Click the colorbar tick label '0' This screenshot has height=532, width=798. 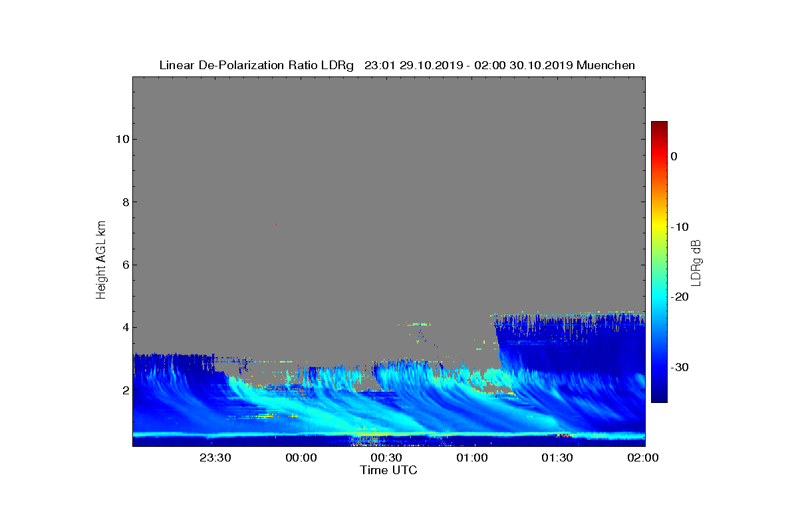[674, 156]
